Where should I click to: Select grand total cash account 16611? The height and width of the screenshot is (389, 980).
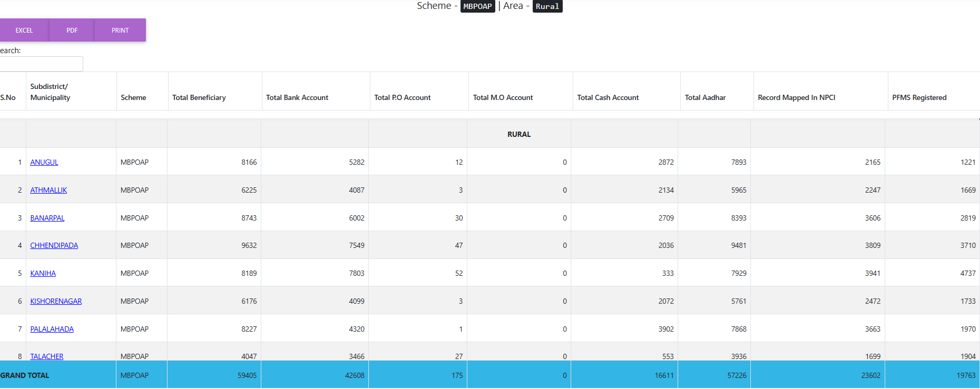pos(664,375)
